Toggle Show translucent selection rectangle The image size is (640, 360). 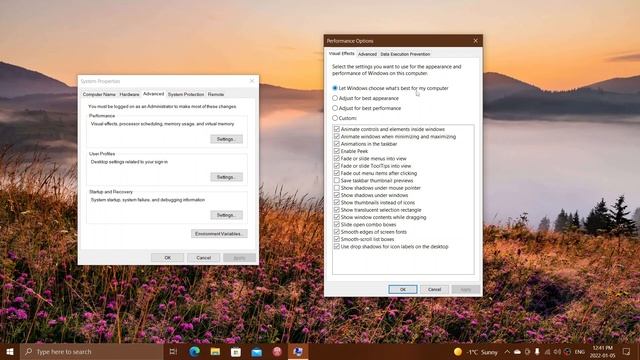[x=337, y=210]
